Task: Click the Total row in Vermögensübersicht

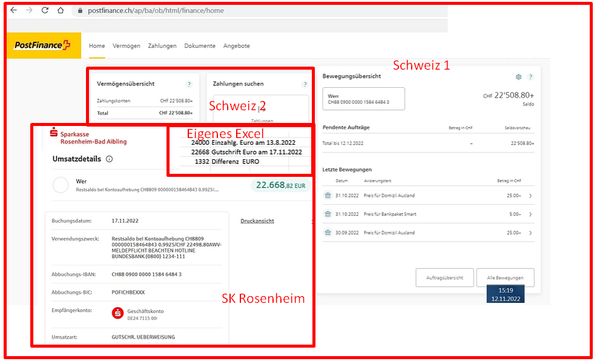Action: pyautogui.click(x=145, y=113)
